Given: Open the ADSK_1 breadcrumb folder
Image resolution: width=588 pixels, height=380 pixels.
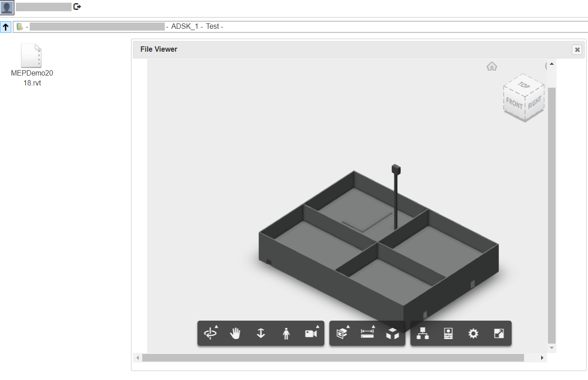Looking at the screenshot, I should (185, 27).
